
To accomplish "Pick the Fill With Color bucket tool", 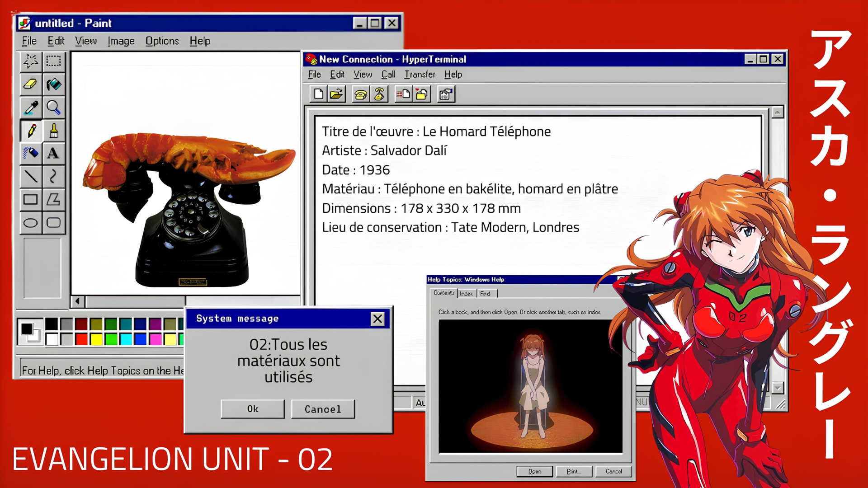I will 54,84.
